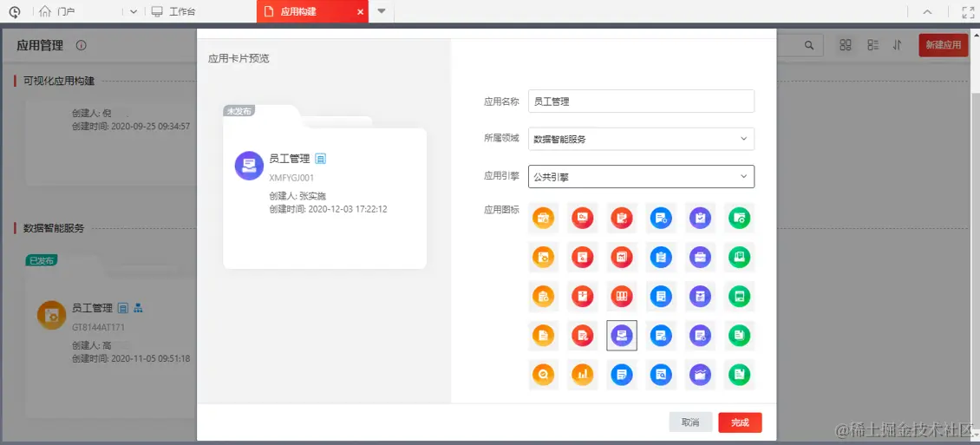The image size is (980, 445).
Task: Choose the orange briefcase app icon
Action: pos(543,218)
